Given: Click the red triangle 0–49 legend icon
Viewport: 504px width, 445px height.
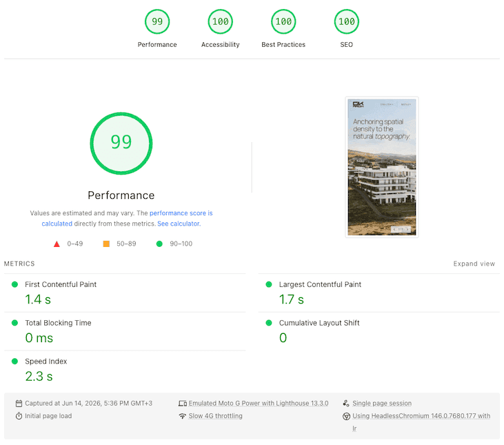Looking at the screenshot, I should click(x=57, y=244).
